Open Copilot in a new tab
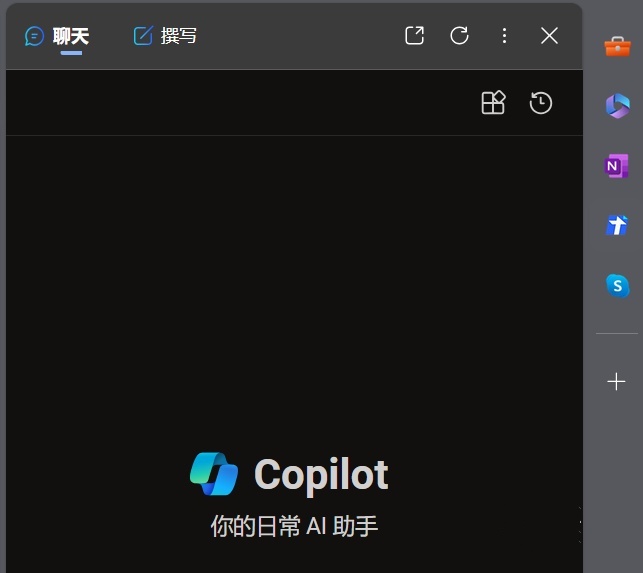Image resolution: width=643 pixels, height=573 pixels. pos(414,35)
